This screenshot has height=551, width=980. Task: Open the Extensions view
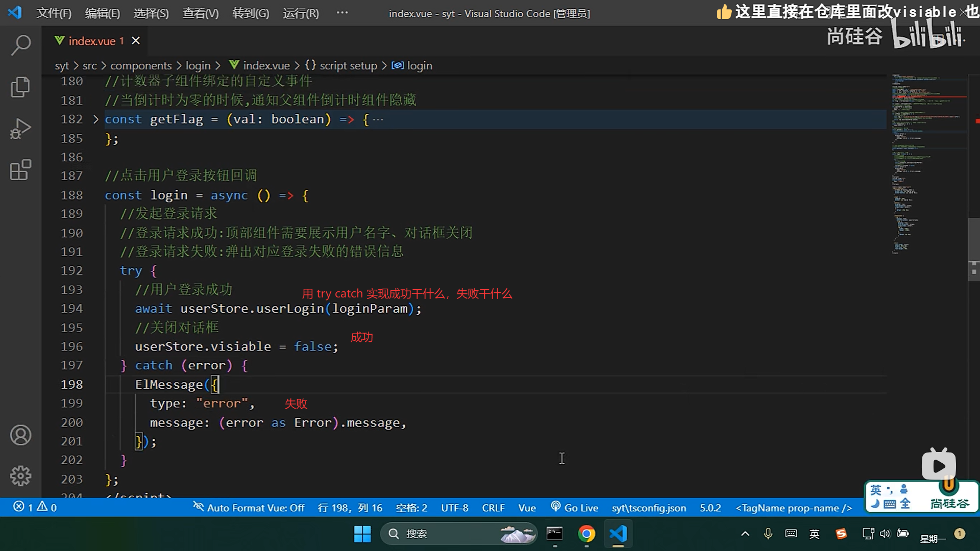[x=20, y=170]
